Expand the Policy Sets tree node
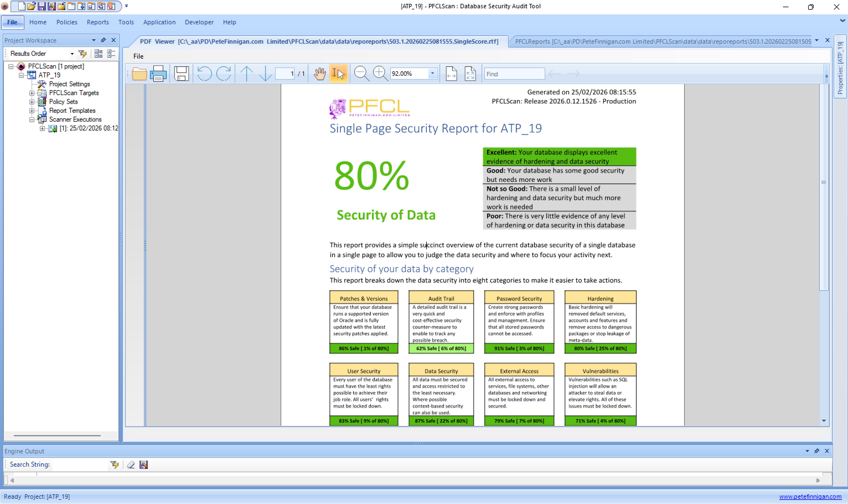Image resolution: width=848 pixels, height=504 pixels. [x=32, y=101]
